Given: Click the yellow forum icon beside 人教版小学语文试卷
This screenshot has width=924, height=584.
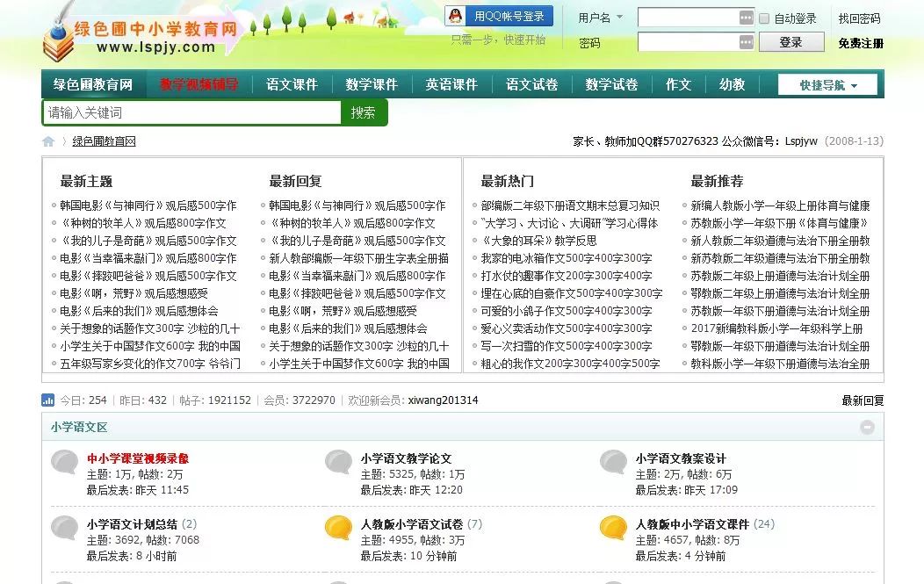Looking at the screenshot, I should (x=339, y=528).
